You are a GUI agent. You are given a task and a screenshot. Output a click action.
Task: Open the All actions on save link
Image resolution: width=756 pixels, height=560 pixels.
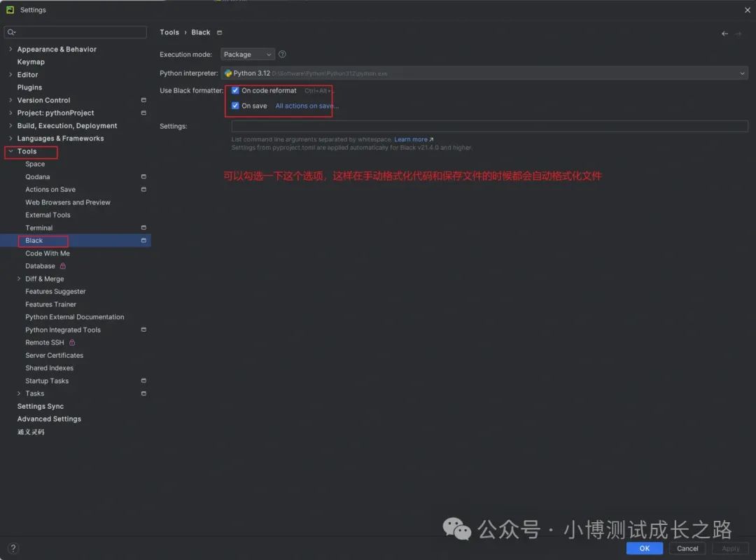pos(307,106)
